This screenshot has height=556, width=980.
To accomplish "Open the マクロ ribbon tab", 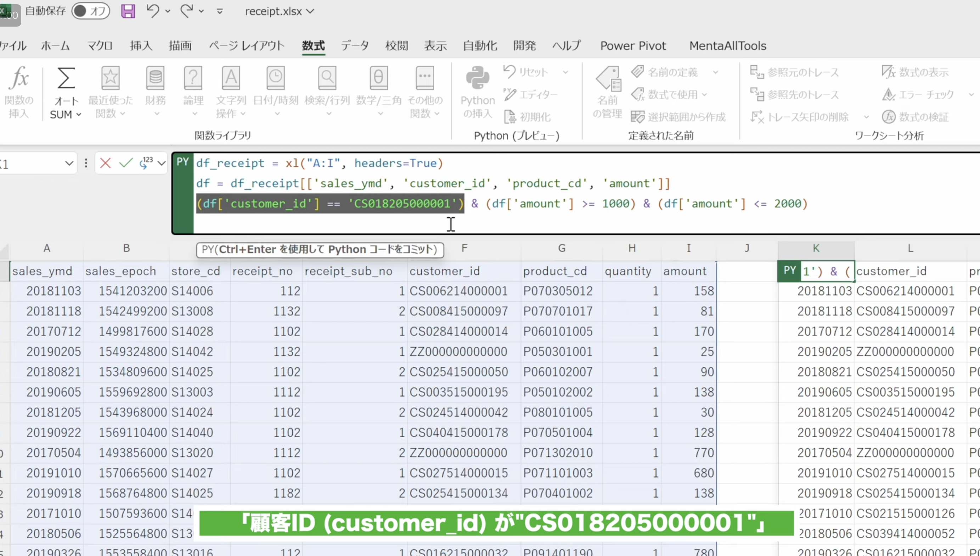I will click(x=100, y=46).
